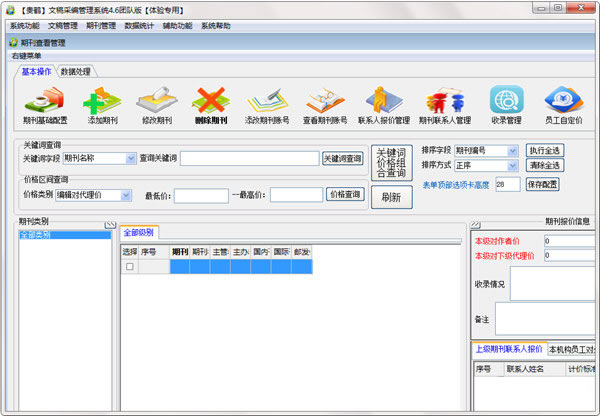Click the 期刊查看管理 panel icon

click(13, 42)
